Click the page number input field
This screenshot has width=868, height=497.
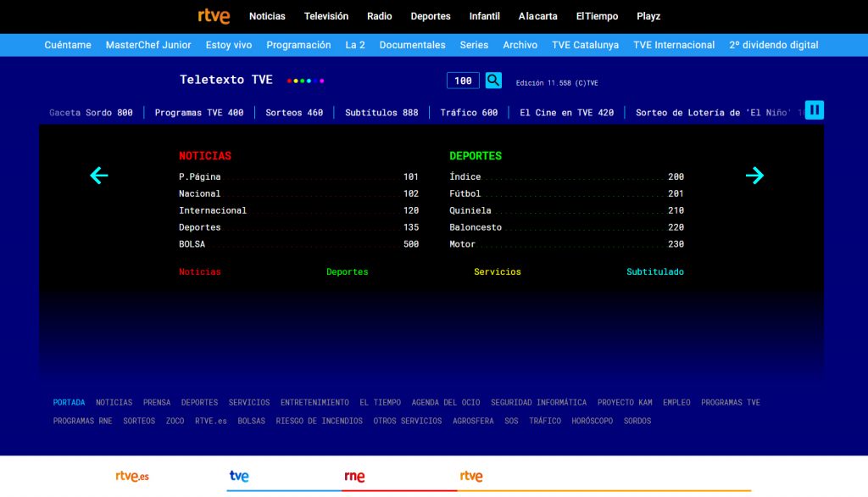(463, 81)
